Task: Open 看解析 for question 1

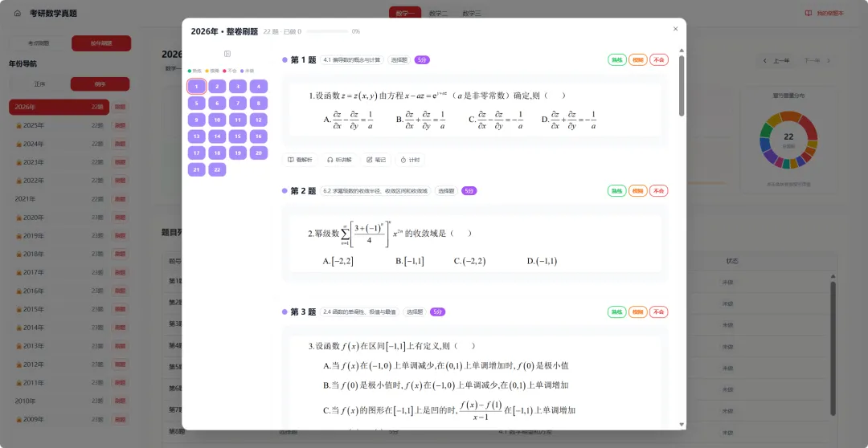Action: click(x=300, y=160)
